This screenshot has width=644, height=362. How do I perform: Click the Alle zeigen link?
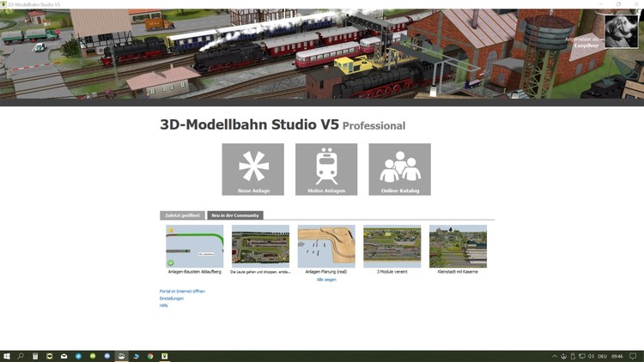coord(326,280)
